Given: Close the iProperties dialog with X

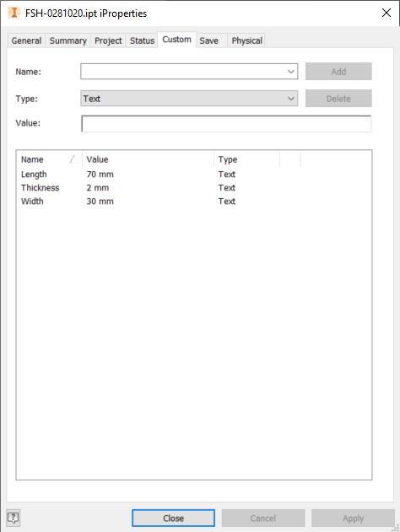Looking at the screenshot, I should [x=386, y=13].
